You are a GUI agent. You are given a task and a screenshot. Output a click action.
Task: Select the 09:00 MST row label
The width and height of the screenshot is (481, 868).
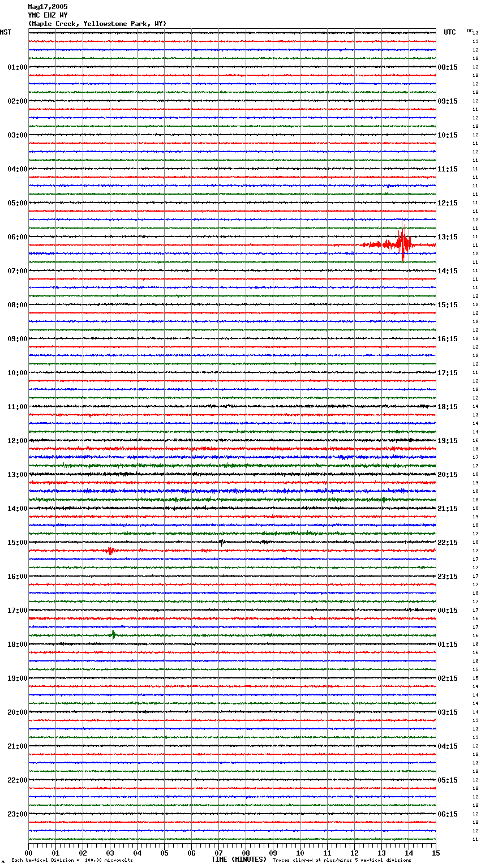(x=18, y=339)
